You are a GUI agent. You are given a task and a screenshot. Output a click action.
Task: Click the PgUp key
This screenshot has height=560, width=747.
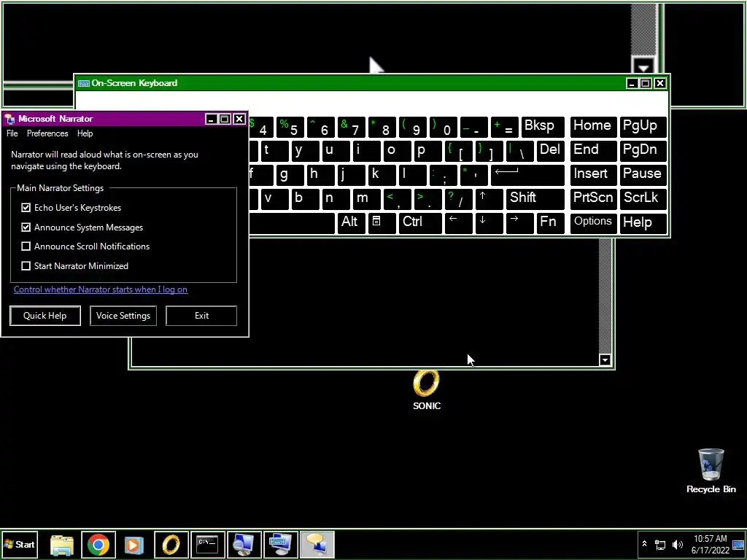643,126
